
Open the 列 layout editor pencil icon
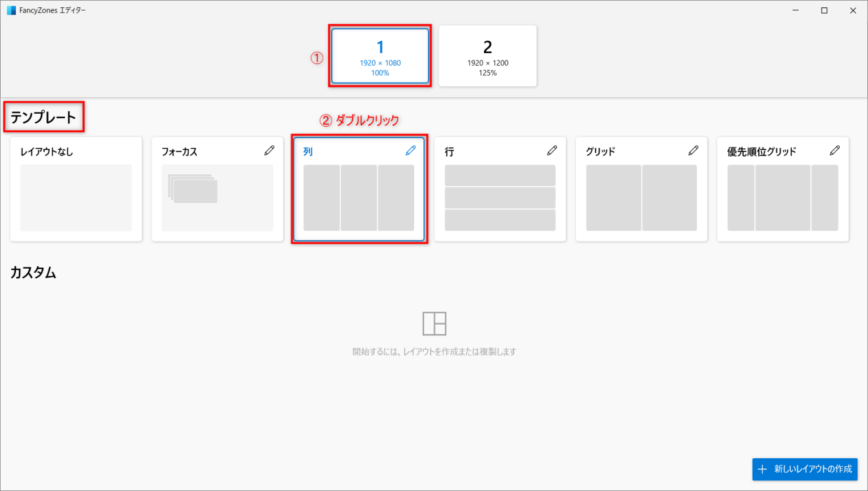coord(411,150)
